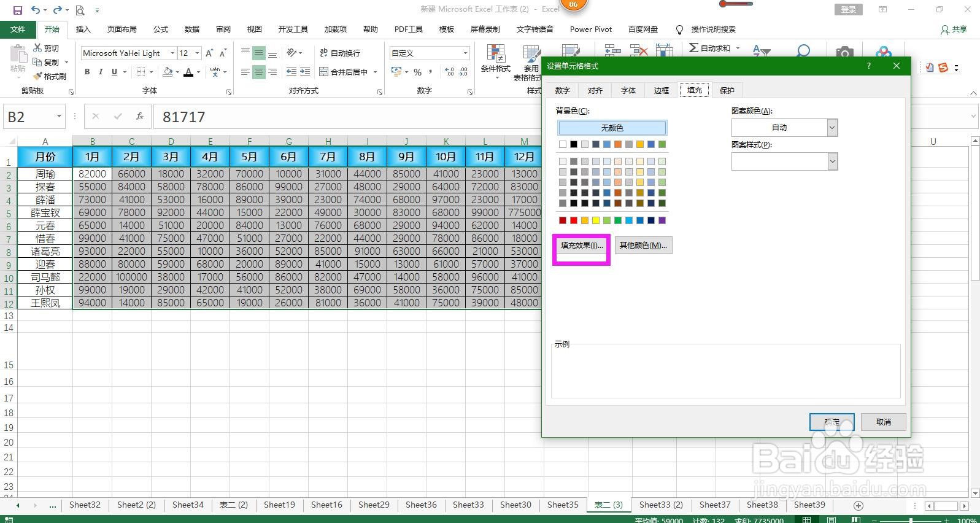Click the 登录 sign-in button
The height and width of the screenshot is (523, 980).
click(x=849, y=9)
